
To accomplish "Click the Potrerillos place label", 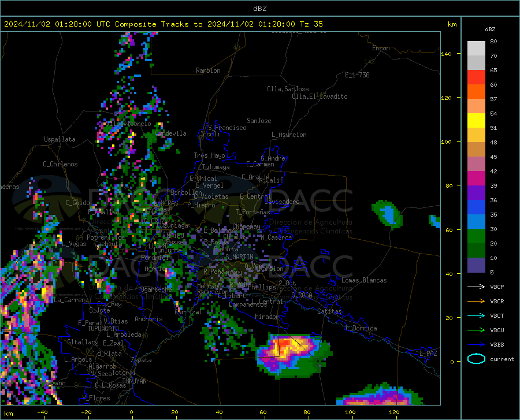I will point(106,237).
